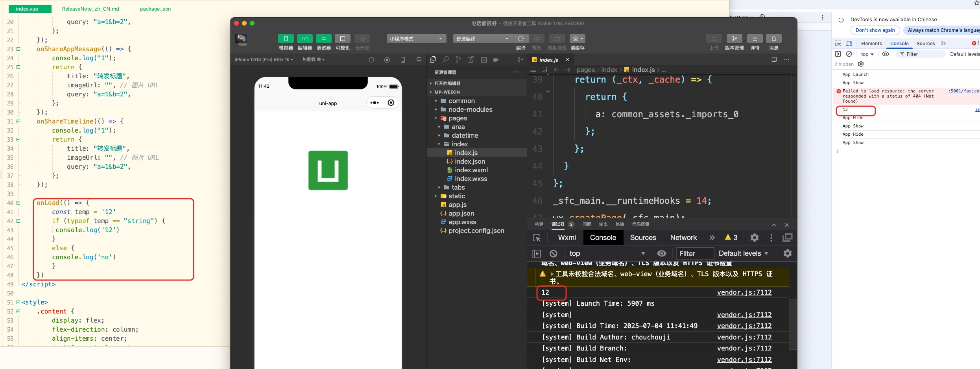
Task: Collapse the sidebar with arrow icon
Action: pyautogui.click(x=521, y=59)
